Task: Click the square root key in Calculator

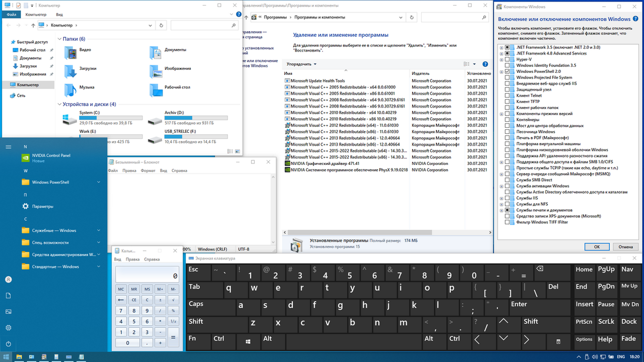Action: click(x=173, y=300)
